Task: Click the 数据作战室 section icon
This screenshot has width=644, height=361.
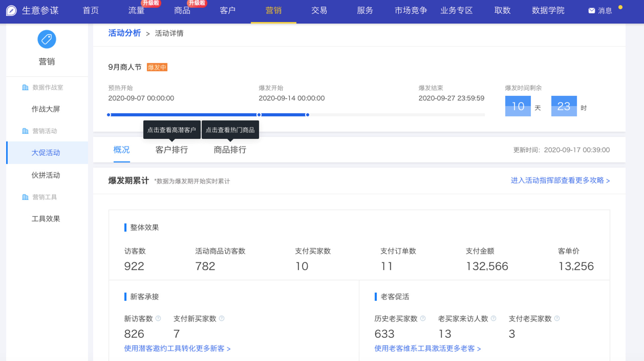Action: click(25, 88)
